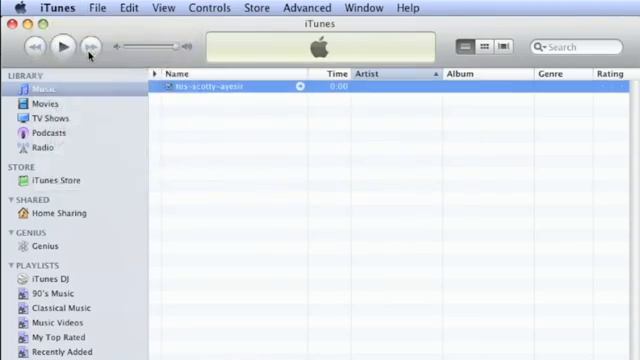
Task: Sort by the Genre column
Action: [x=563, y=74]
